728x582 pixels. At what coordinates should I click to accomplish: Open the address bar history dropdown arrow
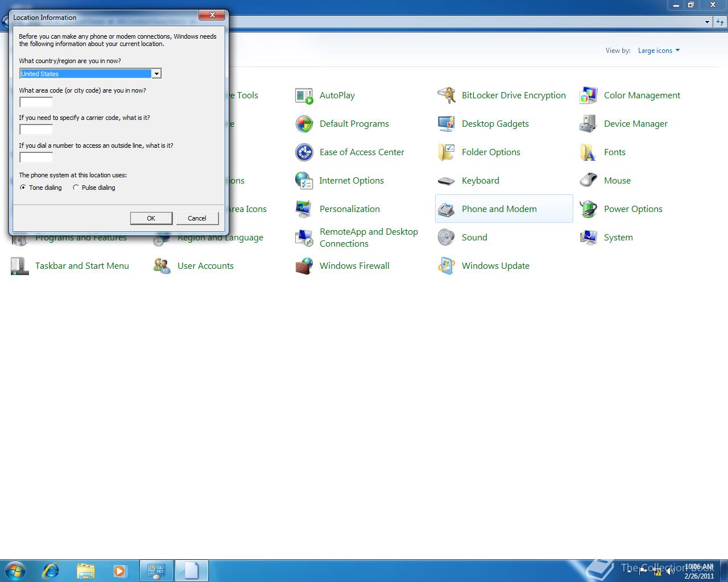pos(707,22)
